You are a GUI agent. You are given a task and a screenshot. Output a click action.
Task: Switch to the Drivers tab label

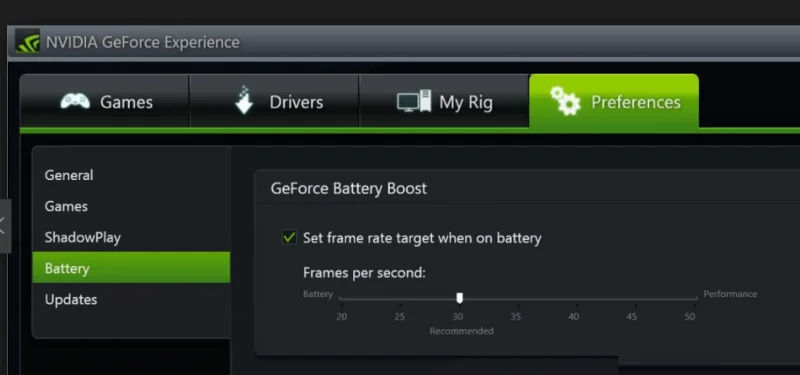tap(296, 102)
